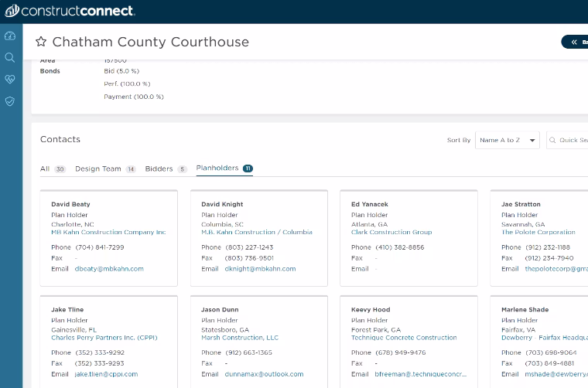Click phone number (912) 232-1188

(x=548, y=247)
